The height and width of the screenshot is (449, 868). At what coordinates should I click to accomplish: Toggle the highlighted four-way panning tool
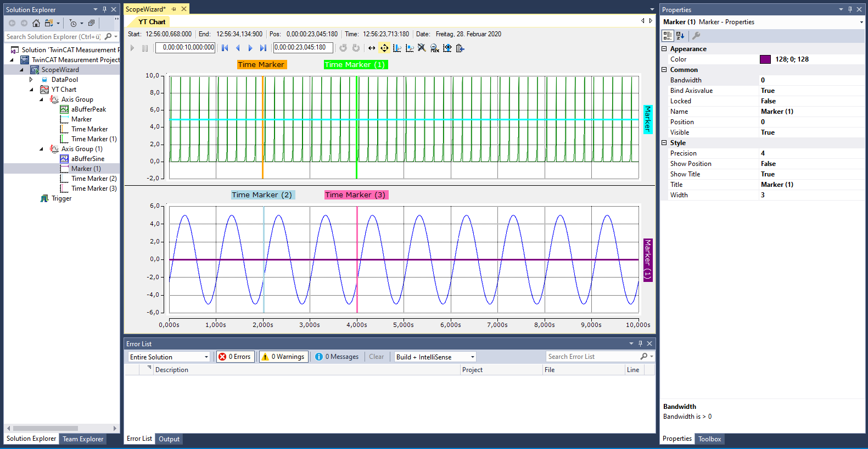(x=384, y=48)
